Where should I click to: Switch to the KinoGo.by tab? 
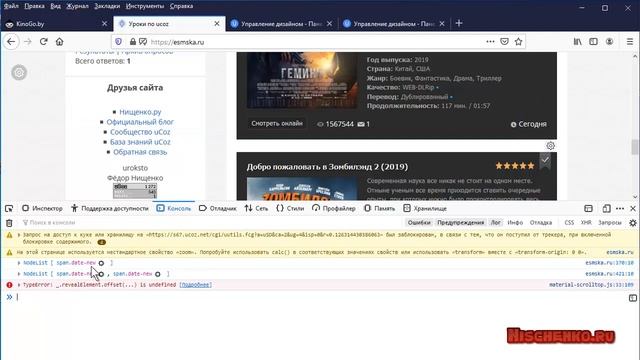55,24
